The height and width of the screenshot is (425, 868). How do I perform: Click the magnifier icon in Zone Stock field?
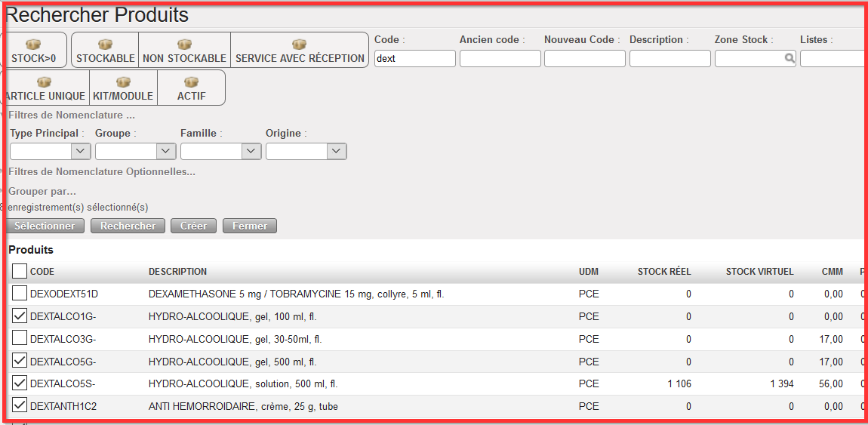(x=790, y=58)
